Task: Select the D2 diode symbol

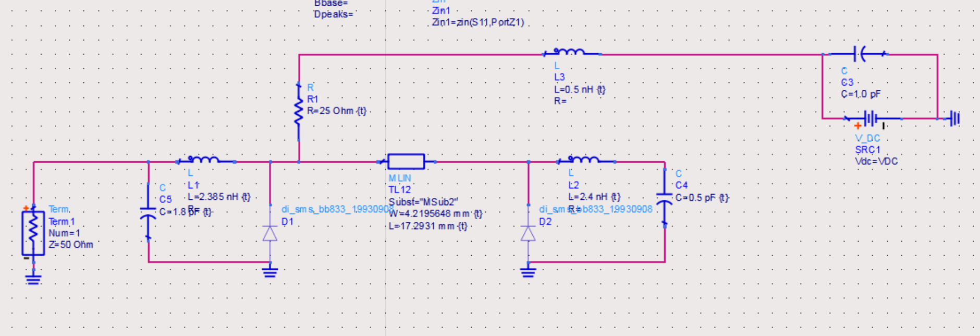Action: (528, 232)
